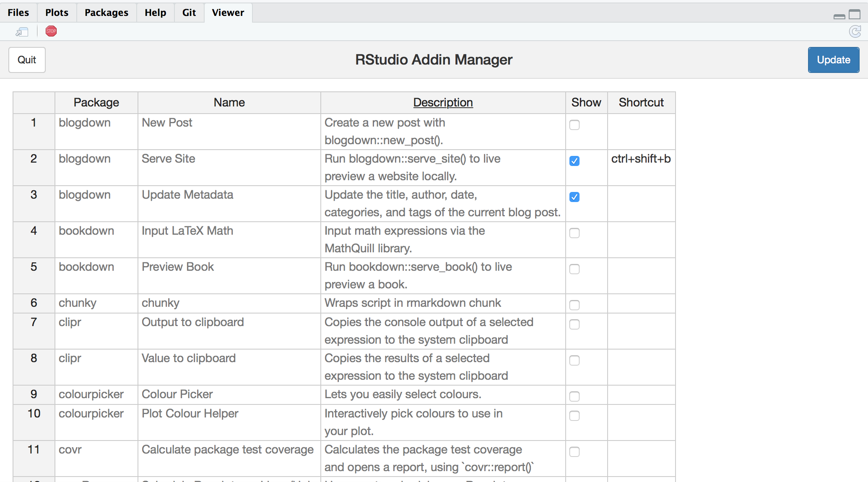The height and width of the screenshot is (482, 868).
Task: Check Show for Input LaTeX Math
Action: tap(574, 233)
